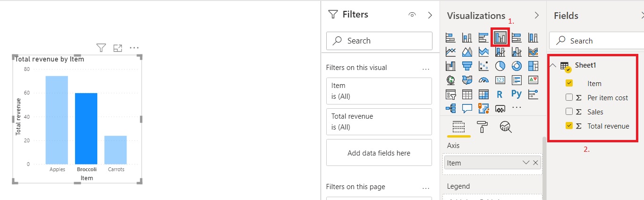Image resolution: width=644 pixels, height=200 pixels.
Task: Choose the pie chart visualization
Action: (x=500, y=66)
